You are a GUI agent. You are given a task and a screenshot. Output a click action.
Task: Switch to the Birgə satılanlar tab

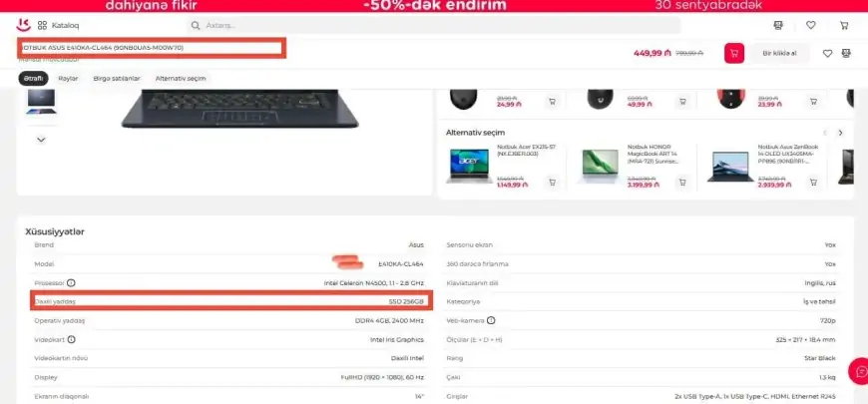(x=117, y=79)
